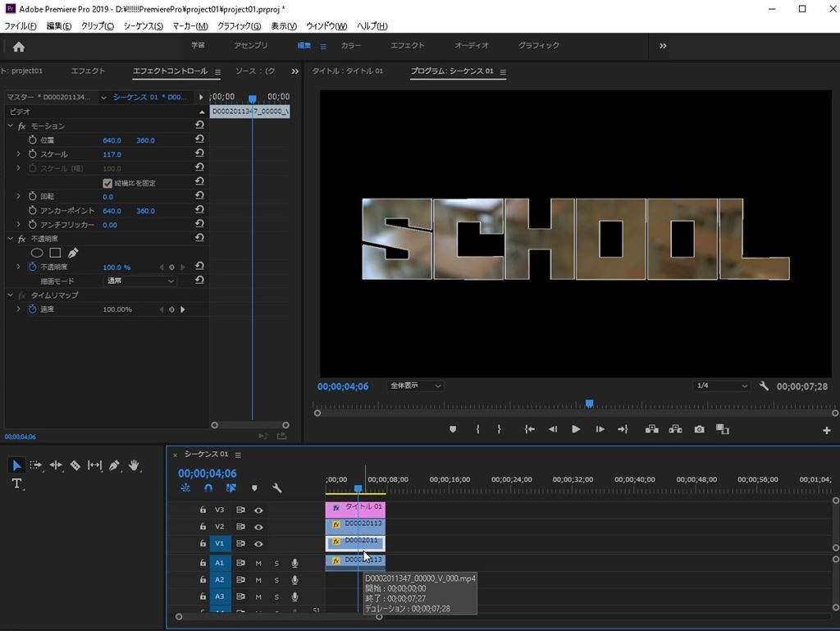Select the Pen tool in tools panel
This screenshot has width=840, height=631.
(114, 465)
